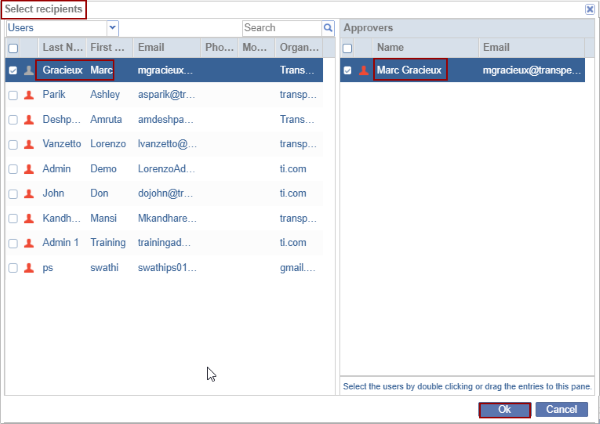This screenshot has width=600, height=424.
Task: Close the Select recipients dialog
Action: 590,9
